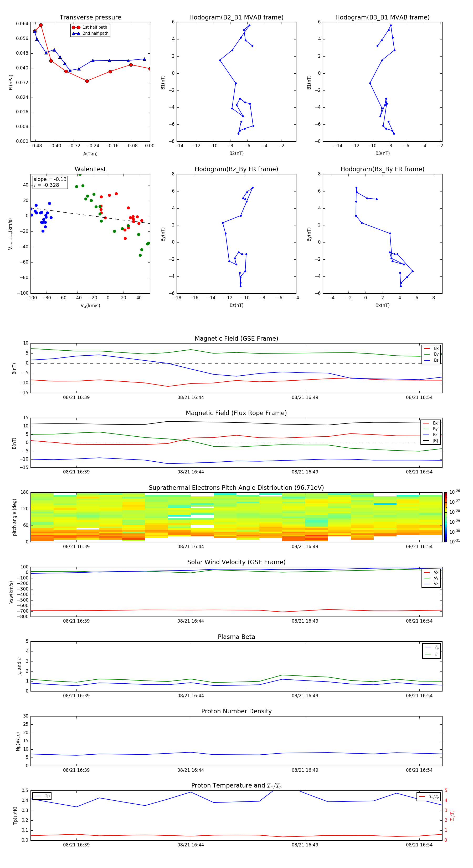
Task: Select By' in the Flux Rope legend
Action: point(431,429)
